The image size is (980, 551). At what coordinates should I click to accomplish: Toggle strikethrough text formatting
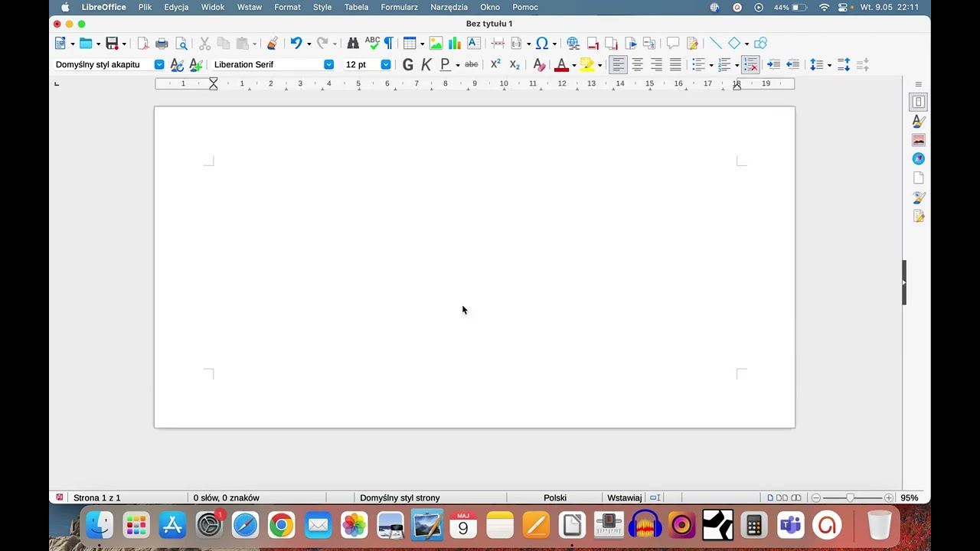[x=472, y=64]
